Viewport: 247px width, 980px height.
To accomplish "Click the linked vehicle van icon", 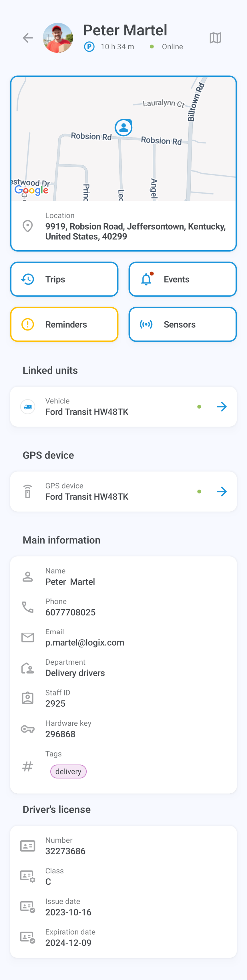I will [x=27, y=407].
